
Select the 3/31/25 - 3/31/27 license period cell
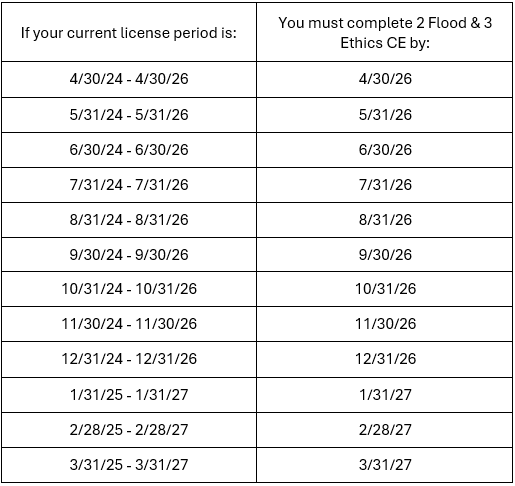click(x=129, y=465)
